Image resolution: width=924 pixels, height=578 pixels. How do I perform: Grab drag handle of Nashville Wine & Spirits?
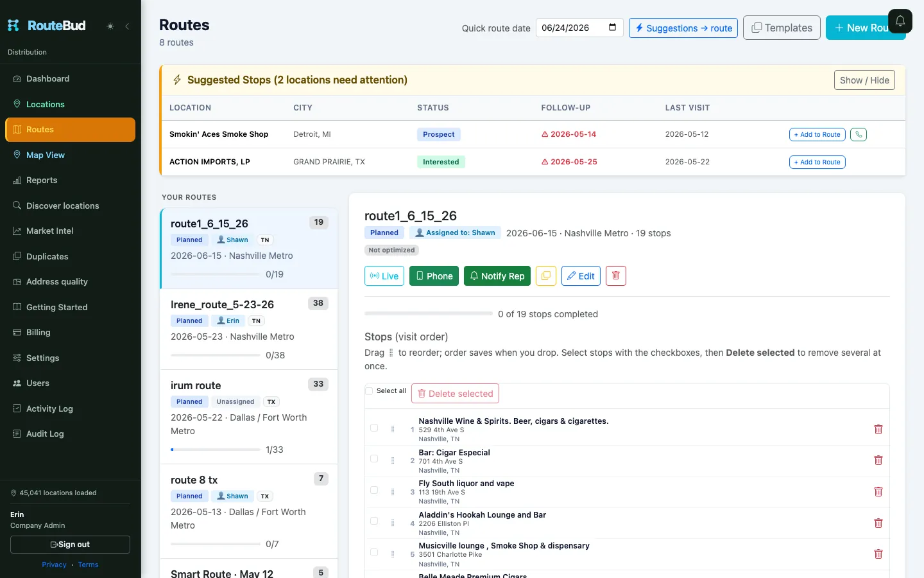393,429
